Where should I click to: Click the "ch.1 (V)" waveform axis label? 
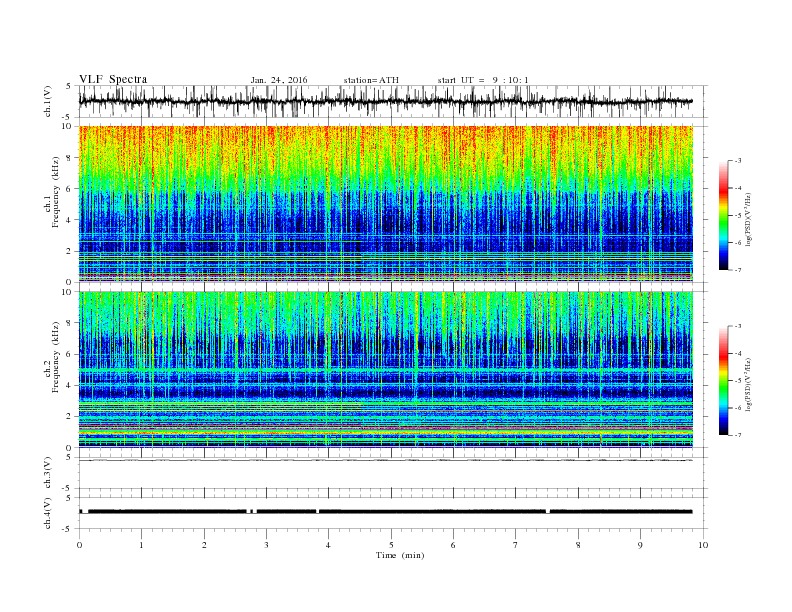click(x=48, y=101)
